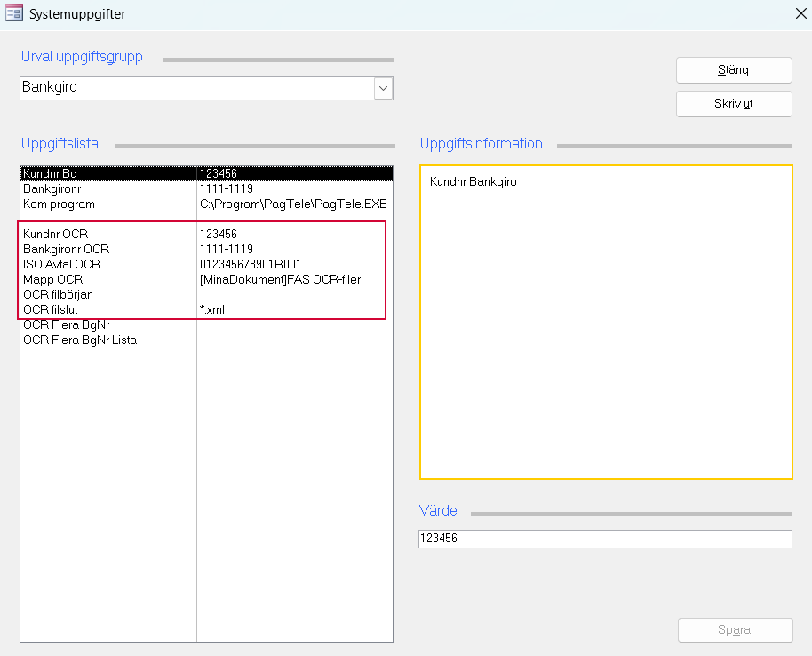812x656 pixels.
Task: Click the value [MinaDokument]FAS OCR-filer
Action: pyautogui.click(x=280, y=279)
